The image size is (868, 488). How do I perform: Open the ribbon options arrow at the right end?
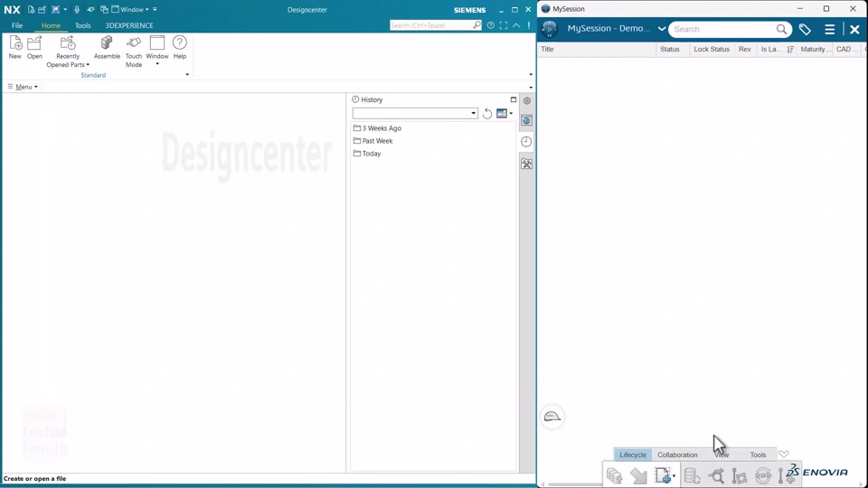point(531,75)
